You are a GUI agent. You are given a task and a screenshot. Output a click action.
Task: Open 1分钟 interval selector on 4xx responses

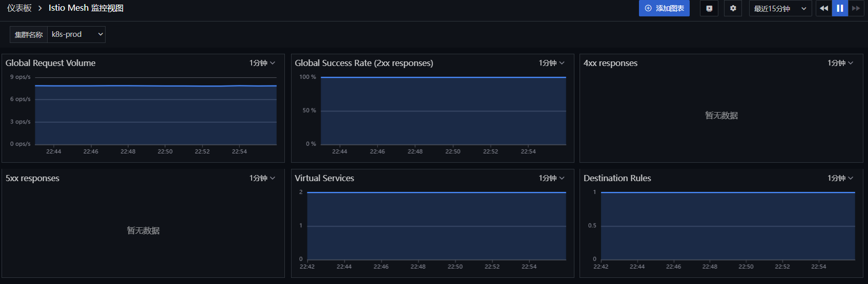840,63
